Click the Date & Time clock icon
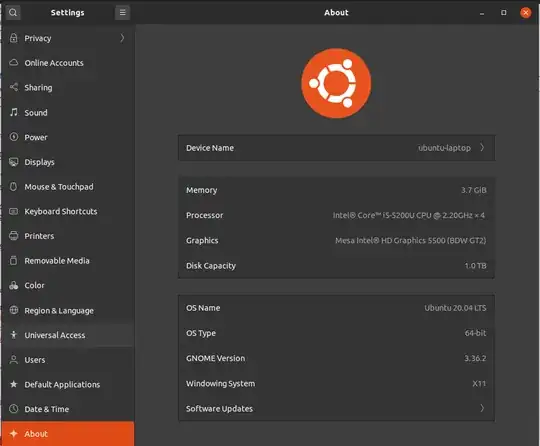 coord(14,409)
